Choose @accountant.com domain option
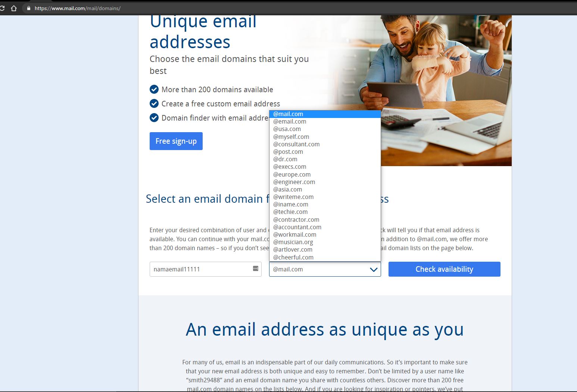The image size is (577, 392). coord(325,227)
